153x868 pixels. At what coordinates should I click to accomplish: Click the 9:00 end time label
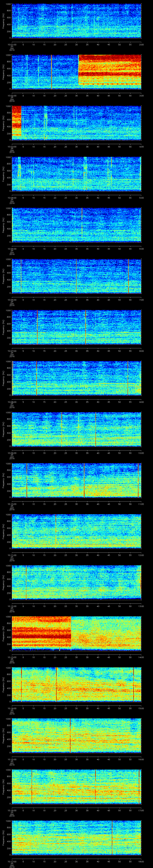coord(141,402)
